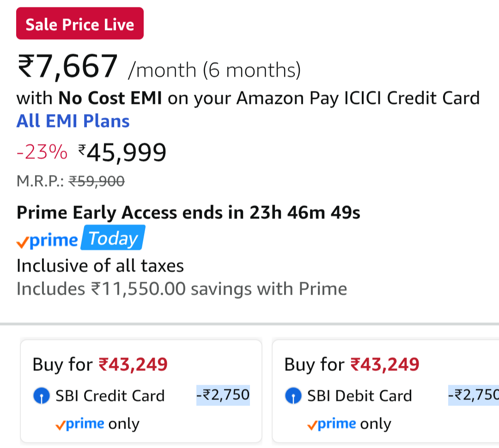Screen dimensions: 499x448
Task: Tap the blue Today delivery badge
Action: 113,238
